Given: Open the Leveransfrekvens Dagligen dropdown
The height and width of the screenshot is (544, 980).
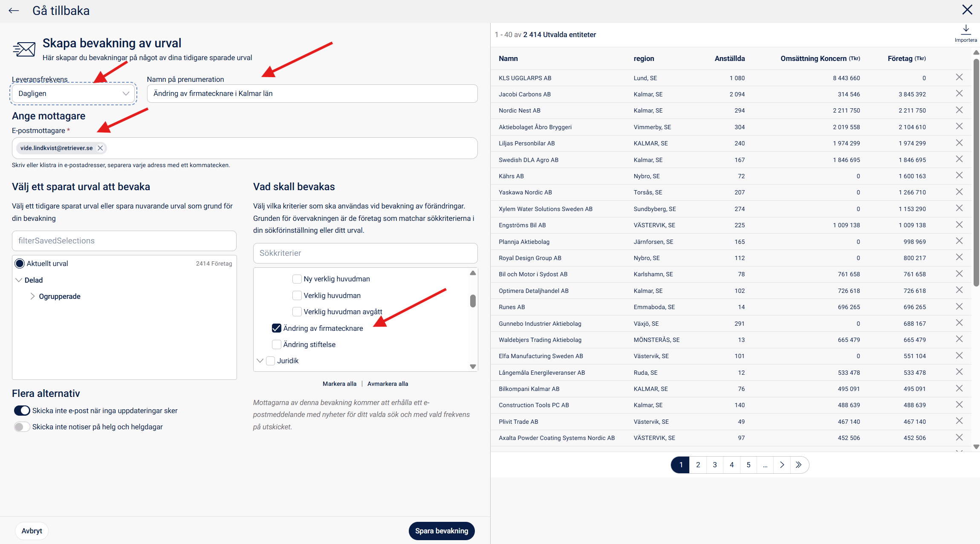Looking at the screenshot, I should click(73, 93).
